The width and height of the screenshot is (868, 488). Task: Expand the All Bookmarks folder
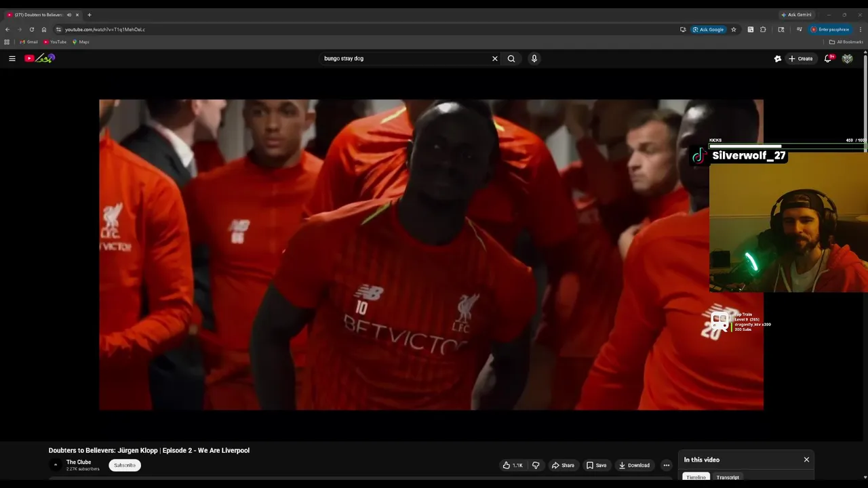846,42
